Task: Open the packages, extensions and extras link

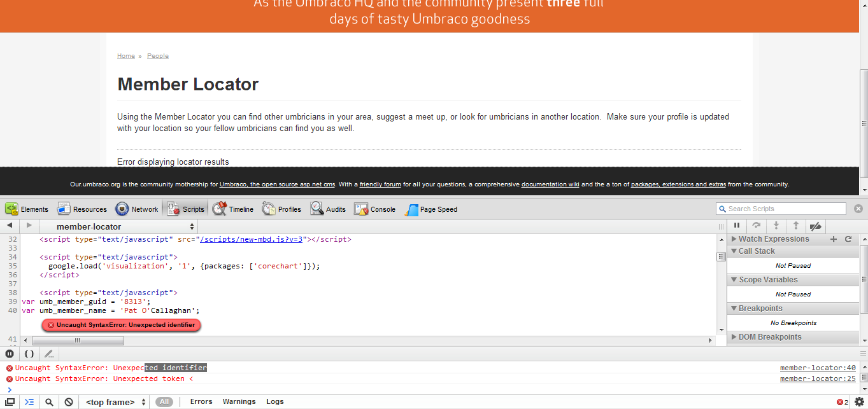Action: pyautogui.click(x=678, y=184)
